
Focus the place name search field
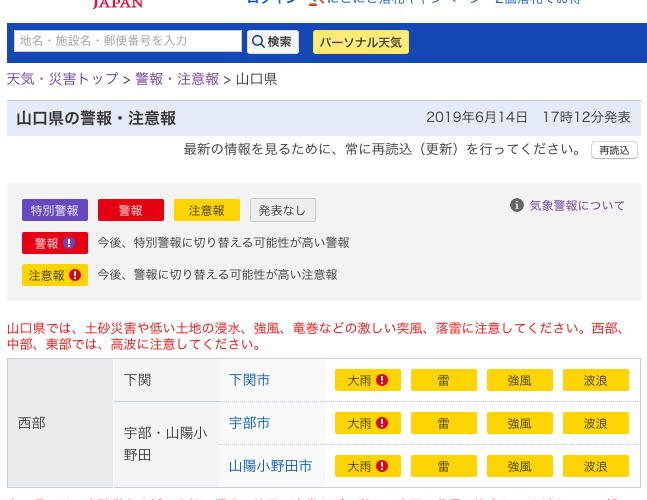(128, 41)
